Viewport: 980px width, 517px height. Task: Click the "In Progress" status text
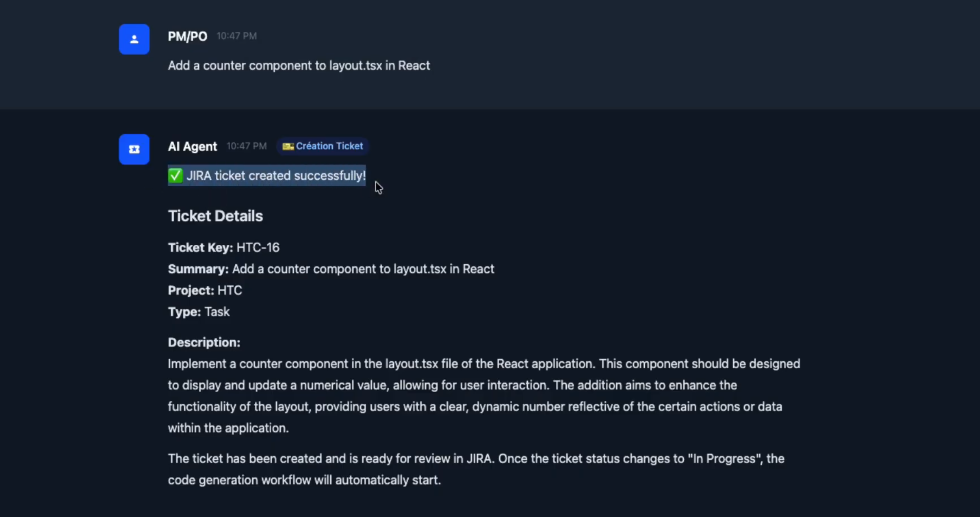point(724,459)
